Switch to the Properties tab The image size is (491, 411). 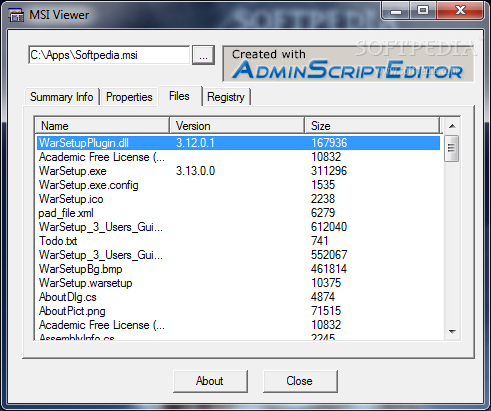tap(129, 97)
